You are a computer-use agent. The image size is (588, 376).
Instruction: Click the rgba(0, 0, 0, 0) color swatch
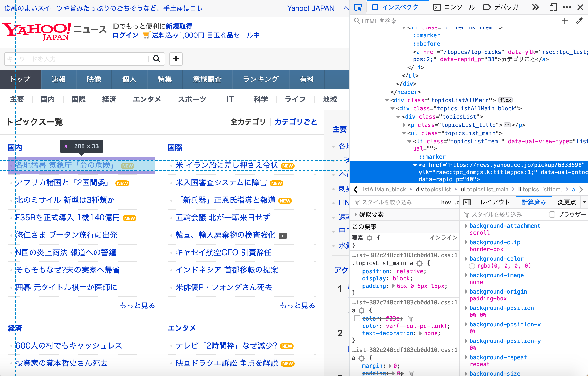coord(472,266)
